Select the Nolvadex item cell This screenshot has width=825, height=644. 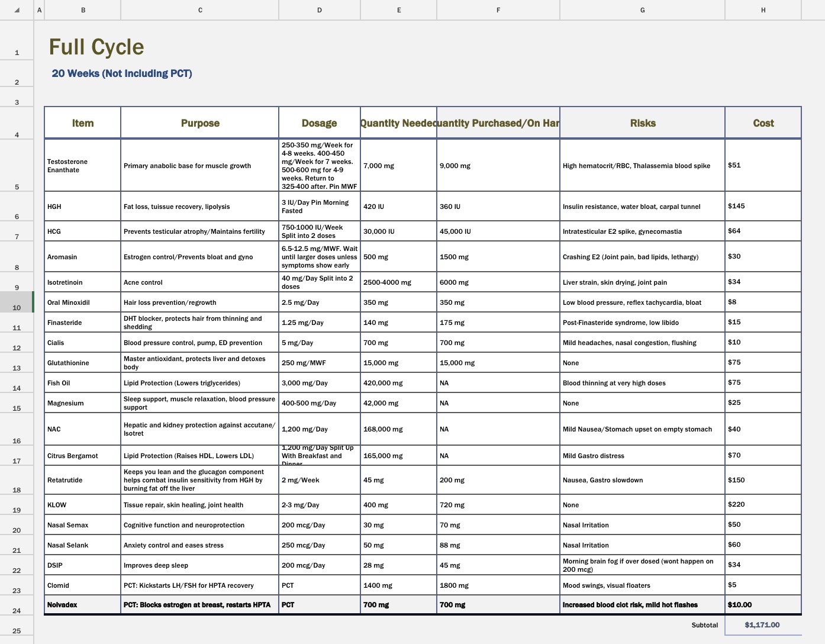pyautogui.click(x=83, y=605)
